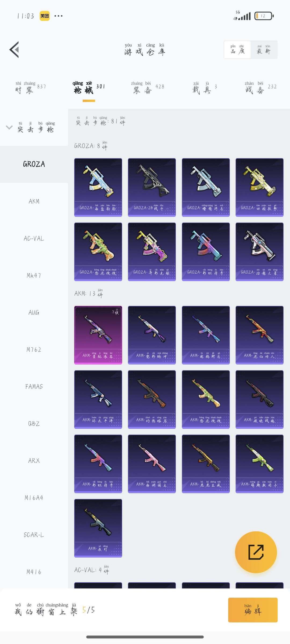290x644 pixels.
Task: Toggle sort by 最新 newest
Action: click(x=264, y=50)
